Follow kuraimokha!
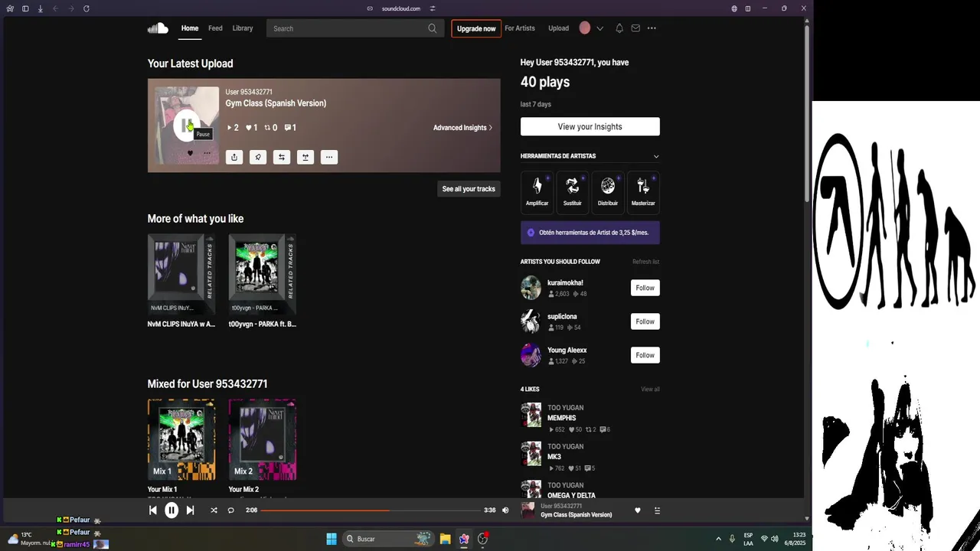This screenshot has height=551, width=980. point(645,288)
